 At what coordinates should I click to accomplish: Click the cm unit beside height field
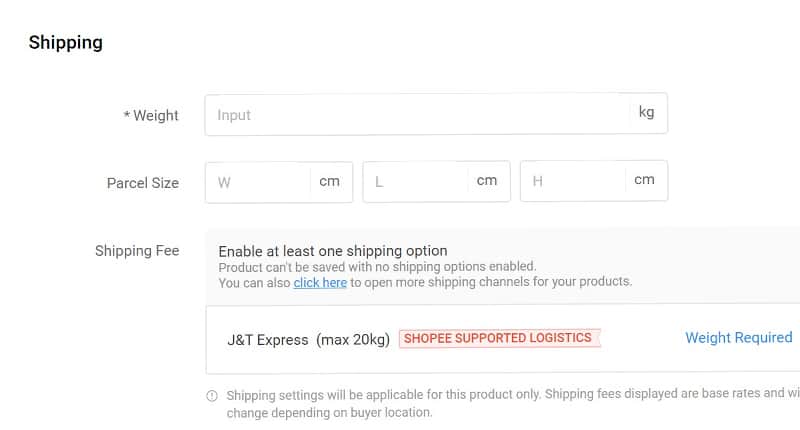click(644, 180)
